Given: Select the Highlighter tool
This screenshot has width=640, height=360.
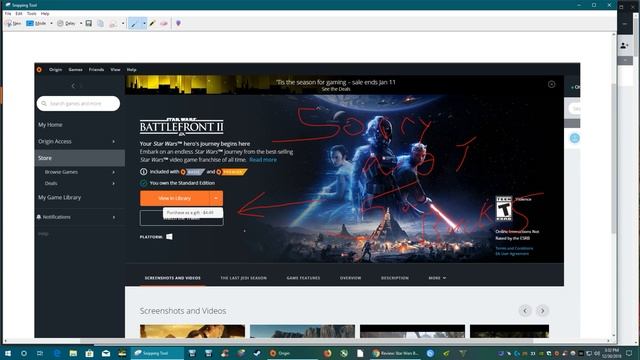Looking at the screenshot, I should (x=153, y=24).
